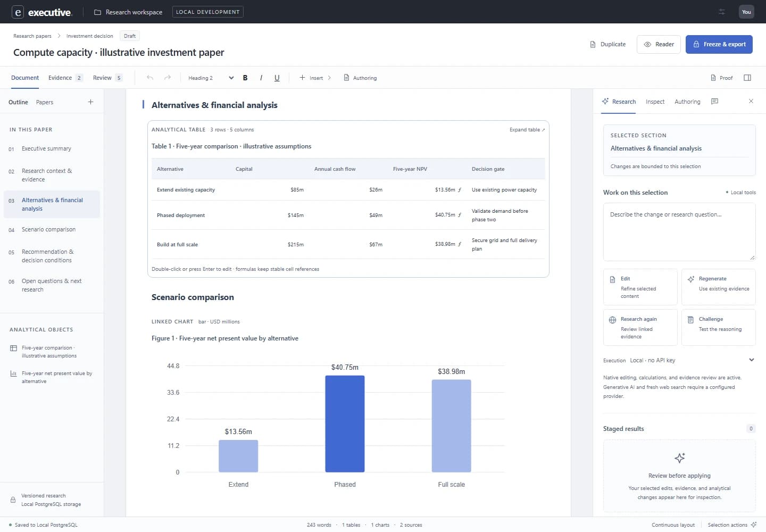Click the Challenge action card
The width and height of the screenshot is (766, 532).
(719, 327)
